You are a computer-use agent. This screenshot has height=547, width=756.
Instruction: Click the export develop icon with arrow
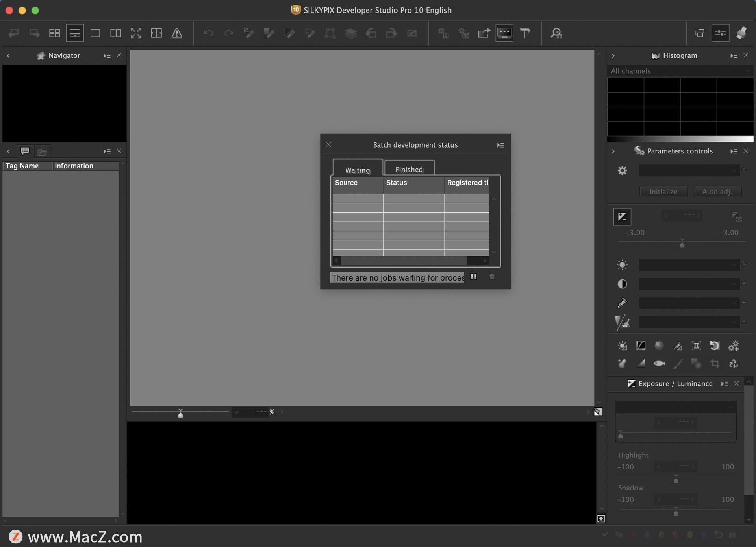pyautogui.click(x=484, y=33)
